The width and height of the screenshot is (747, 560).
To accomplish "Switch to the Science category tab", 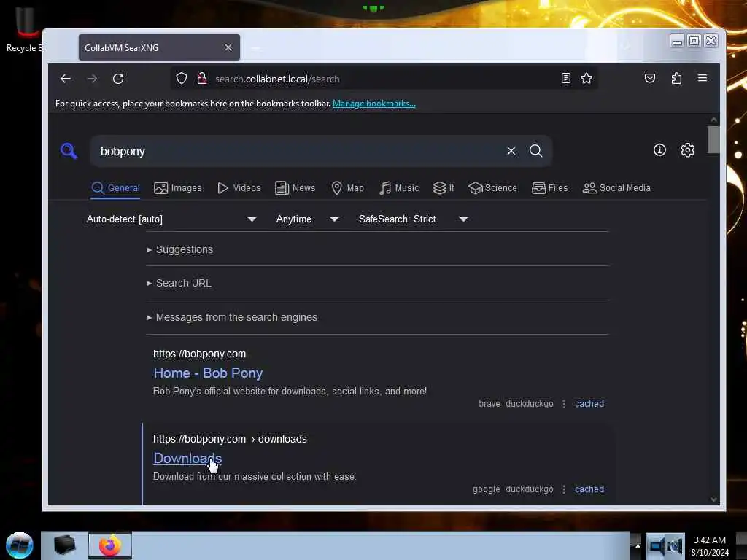I will (x=492, y=188).
